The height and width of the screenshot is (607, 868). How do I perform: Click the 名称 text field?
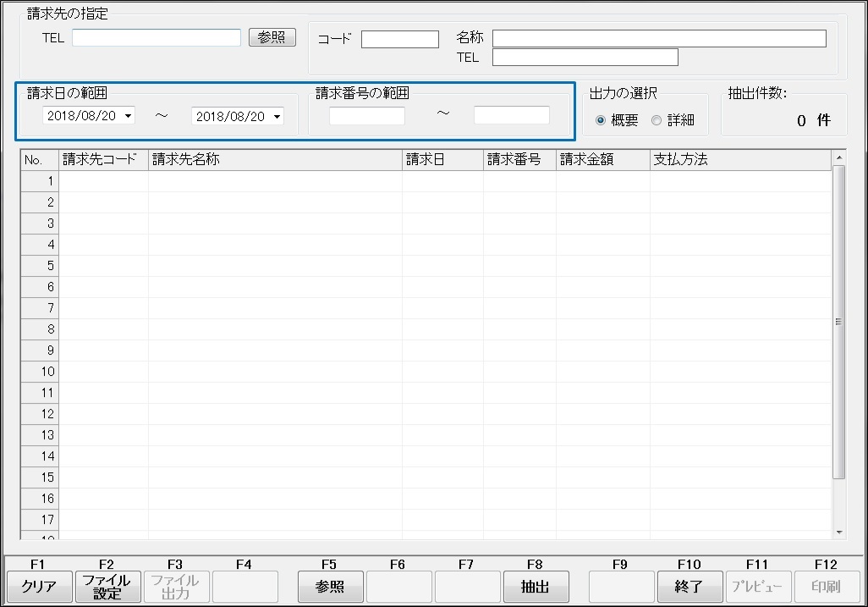pyautogui.click(x=658, y=39)
